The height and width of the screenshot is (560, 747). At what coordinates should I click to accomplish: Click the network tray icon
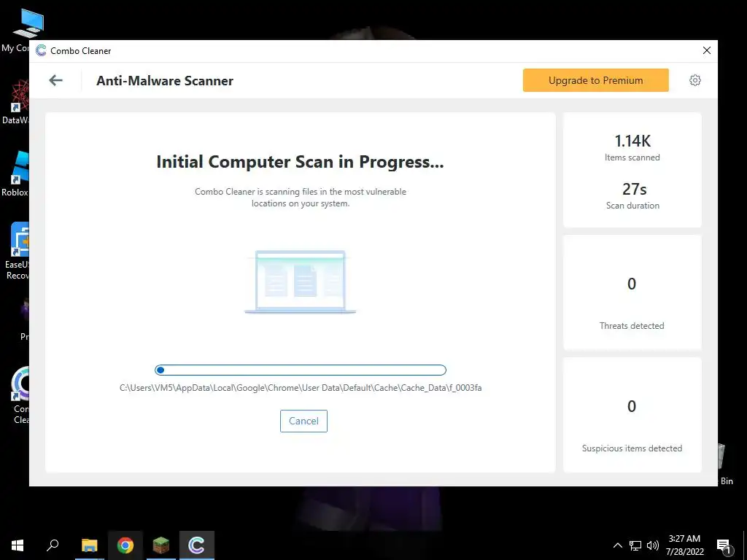pos(635,545)
